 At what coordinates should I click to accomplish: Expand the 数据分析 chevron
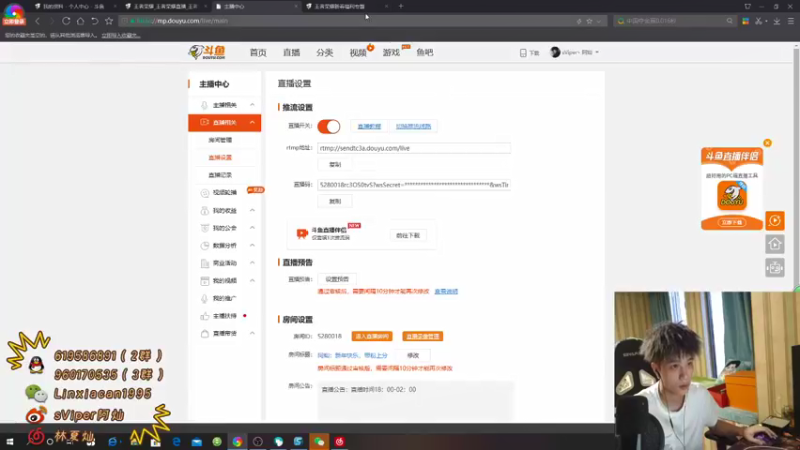(x=252, y=245)
